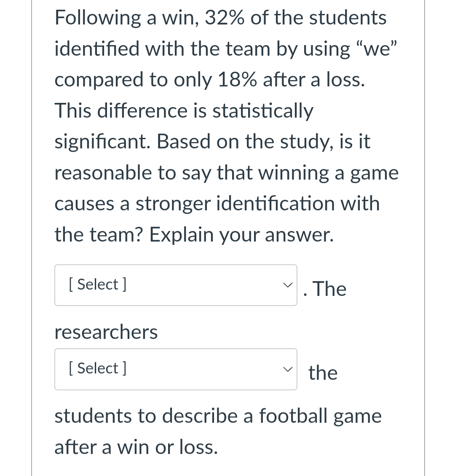Click the line "students to describe a football game"
Viewport: 455px width, 476px height.
pyautogui.click(x=218, y=416)
